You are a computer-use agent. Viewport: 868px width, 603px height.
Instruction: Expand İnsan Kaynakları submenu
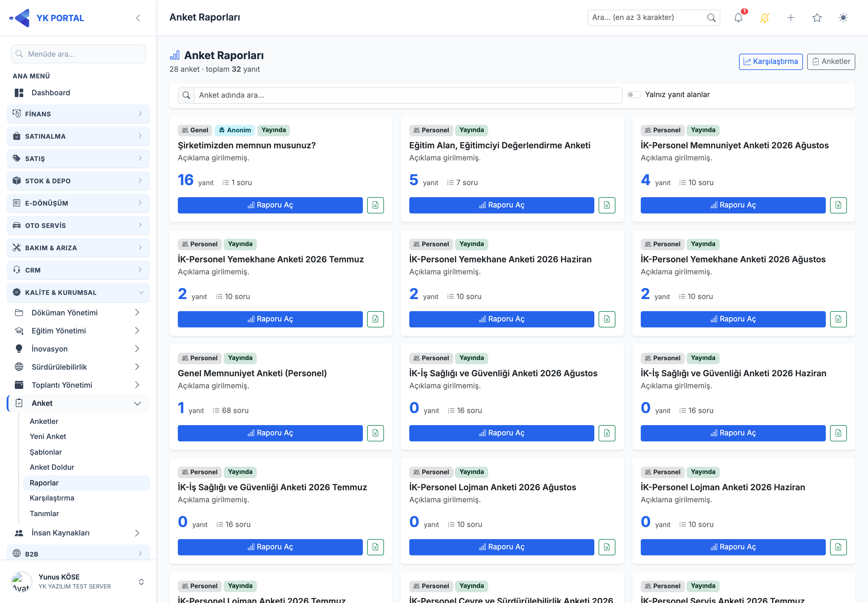pos(78,533)
